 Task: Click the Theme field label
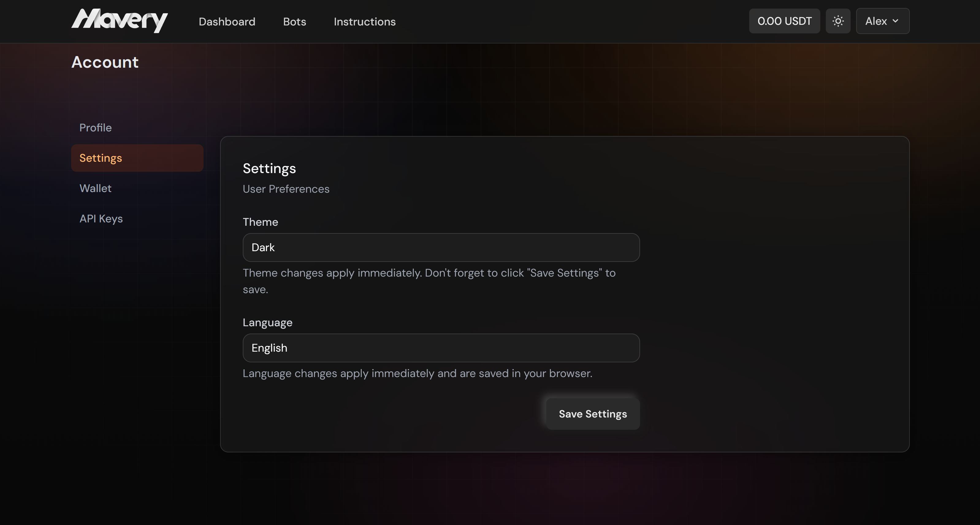tap(260, 222)
